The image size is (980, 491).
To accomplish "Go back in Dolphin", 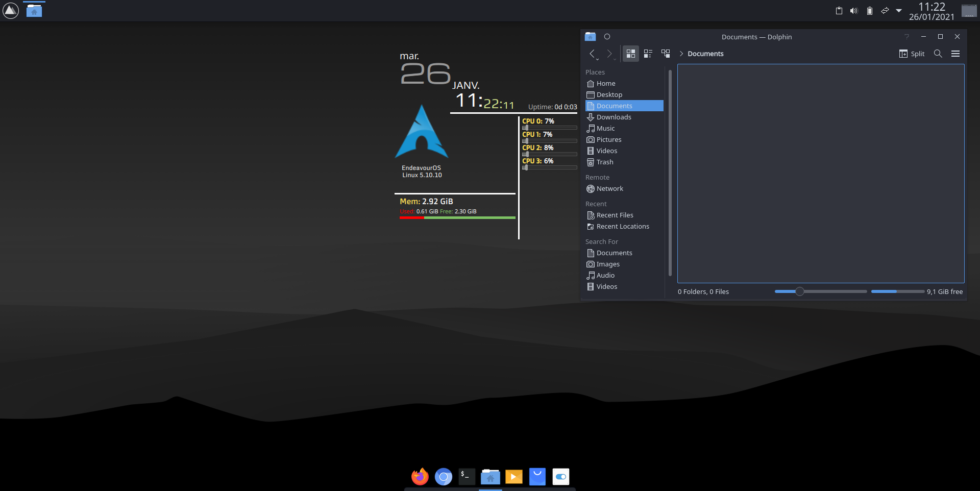I will point(592,54).
